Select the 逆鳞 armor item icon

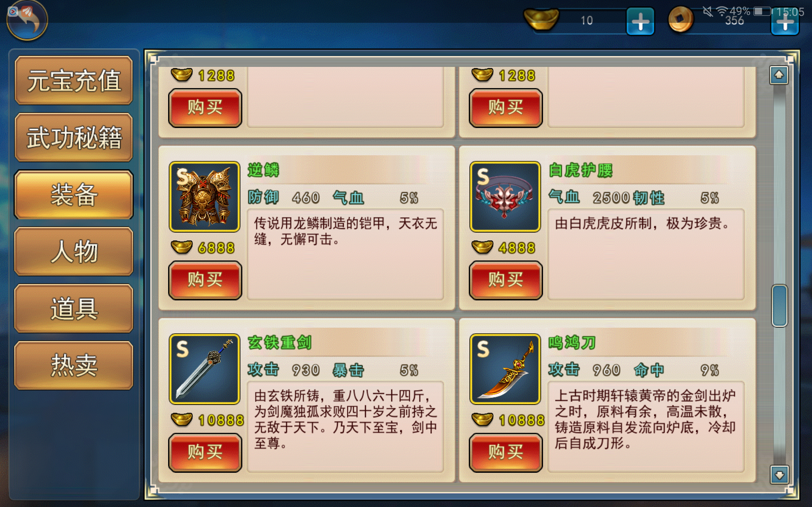[204, 196]
